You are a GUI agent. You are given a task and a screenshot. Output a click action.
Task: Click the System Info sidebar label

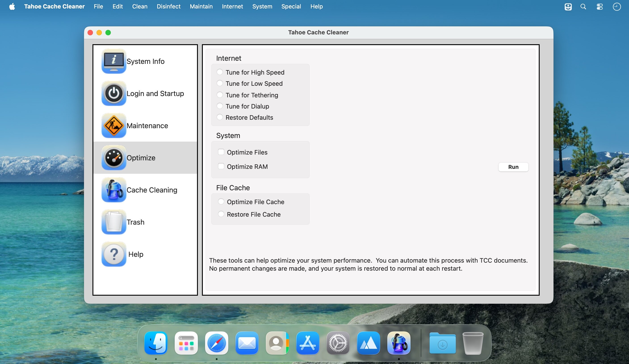(145, 61)
